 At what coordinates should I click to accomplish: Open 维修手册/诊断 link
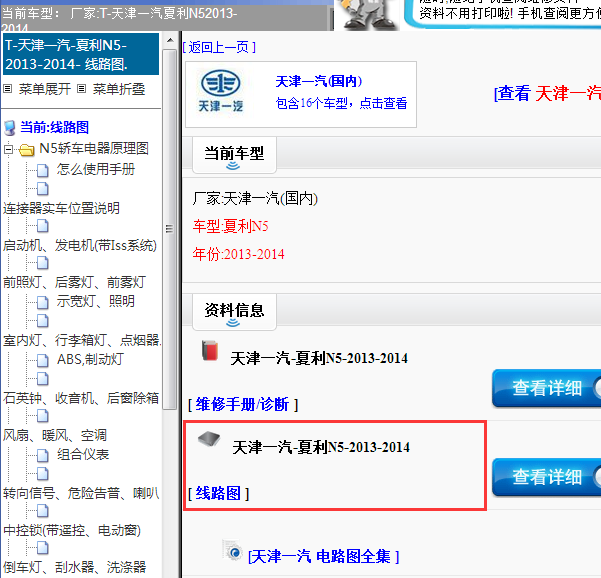(x=242, y=404)
